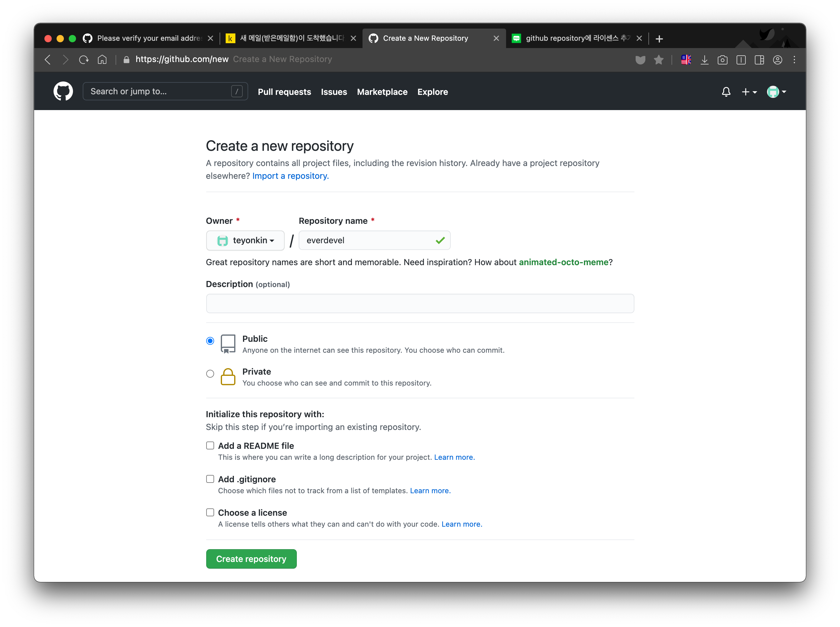Image resolution: width=840 pixels, height=627 pixels.
Task: Click the green checkmark in name field
Action: [x=440, y=240]
